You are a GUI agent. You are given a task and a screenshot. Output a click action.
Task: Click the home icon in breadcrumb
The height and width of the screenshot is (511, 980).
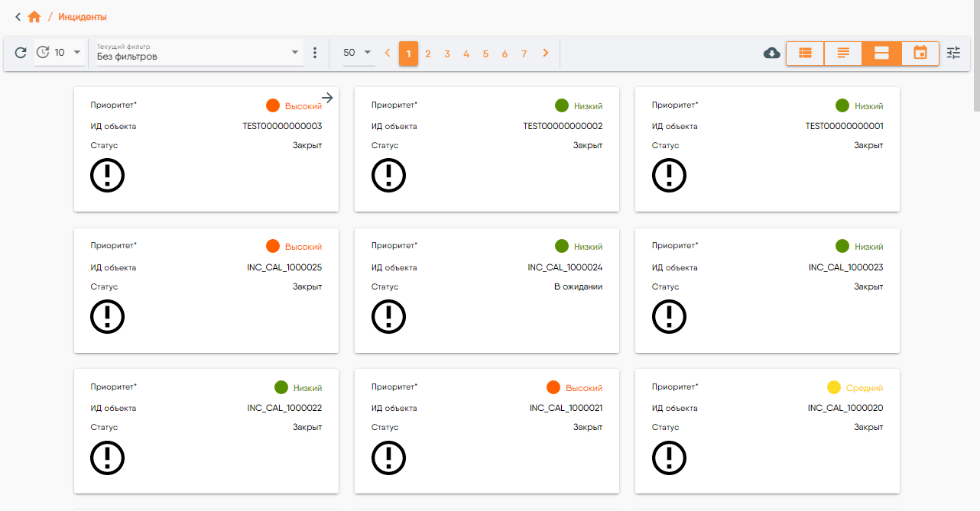[34, 17]
